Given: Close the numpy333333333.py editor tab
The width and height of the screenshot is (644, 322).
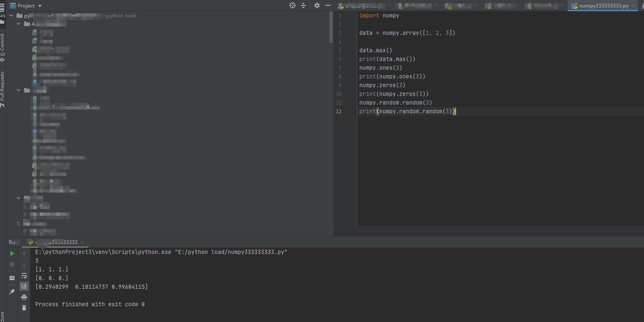Looking at the screenshot, I should (633, 5).
